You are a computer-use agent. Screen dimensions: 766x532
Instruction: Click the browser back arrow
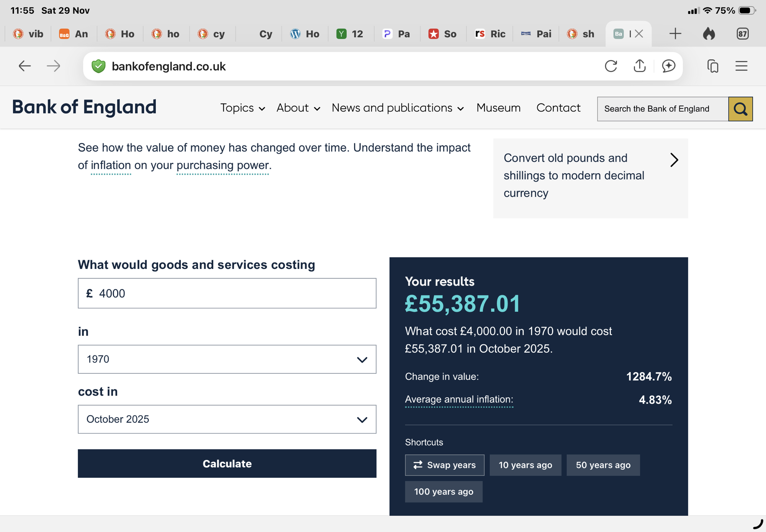25,66
